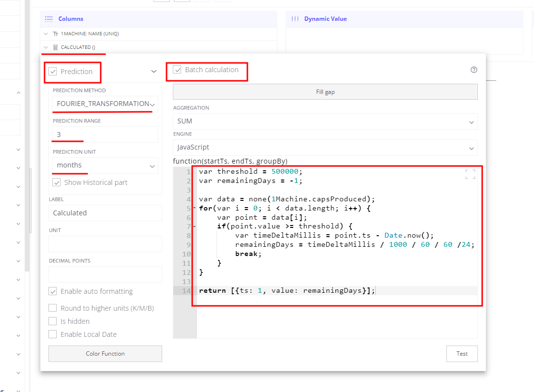The image size is (534, 392).
Task: Uncheck Batch calculation
Action: [177, 69]
